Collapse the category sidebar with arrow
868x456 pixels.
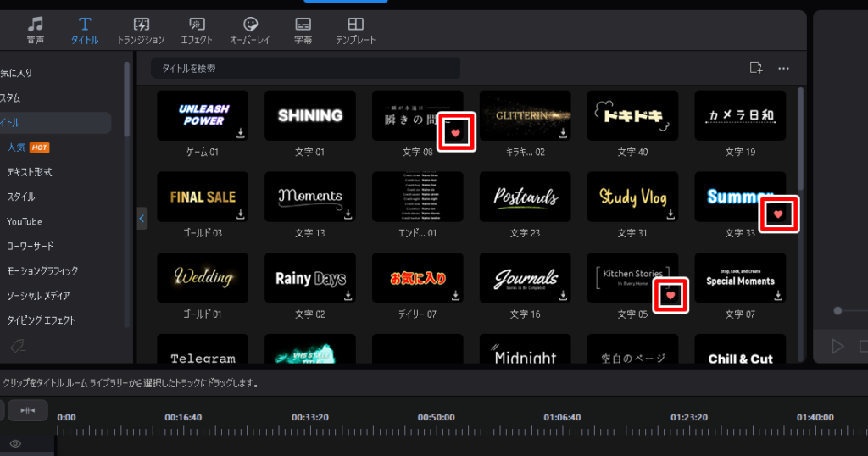point(142,219)
